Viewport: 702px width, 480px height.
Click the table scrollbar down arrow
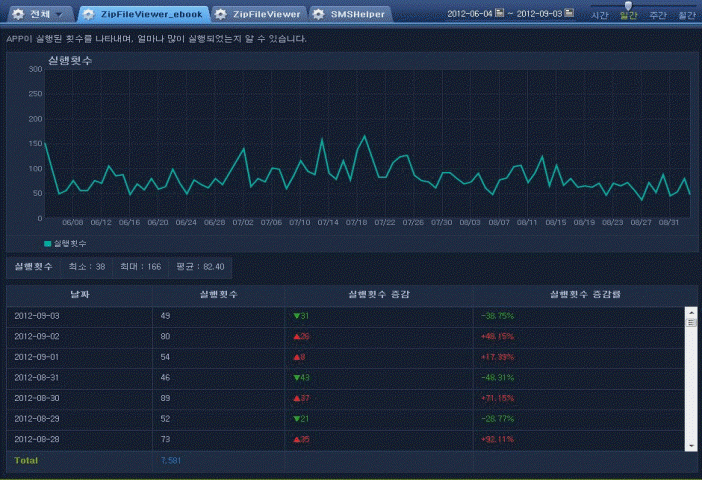[x=691, y=446]
